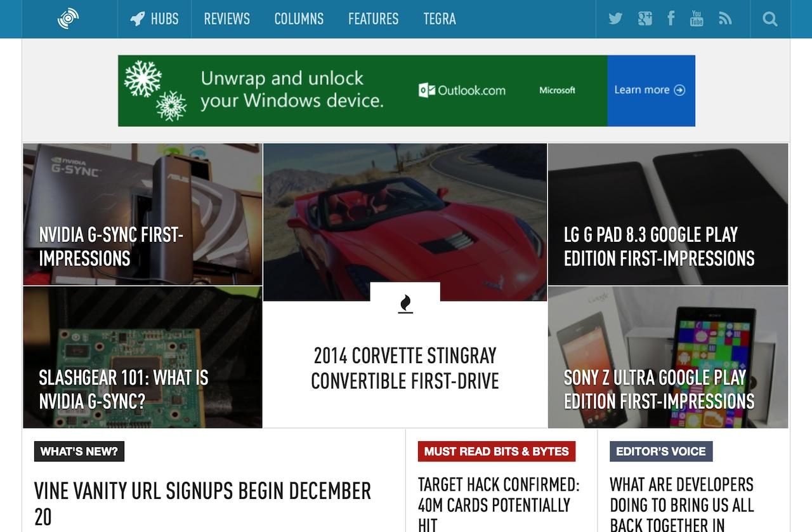The image size is (812, 532).
Task: Subscribe via the RSS feed icon
Action: [x=725, y=19]
